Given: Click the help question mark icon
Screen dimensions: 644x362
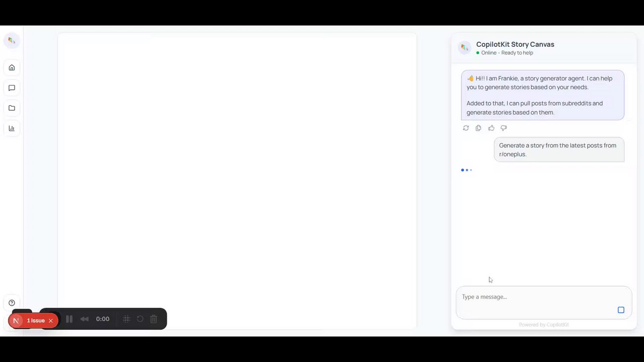Looking at the screenshot, I should pyautogui.click(x=12, y=303).
